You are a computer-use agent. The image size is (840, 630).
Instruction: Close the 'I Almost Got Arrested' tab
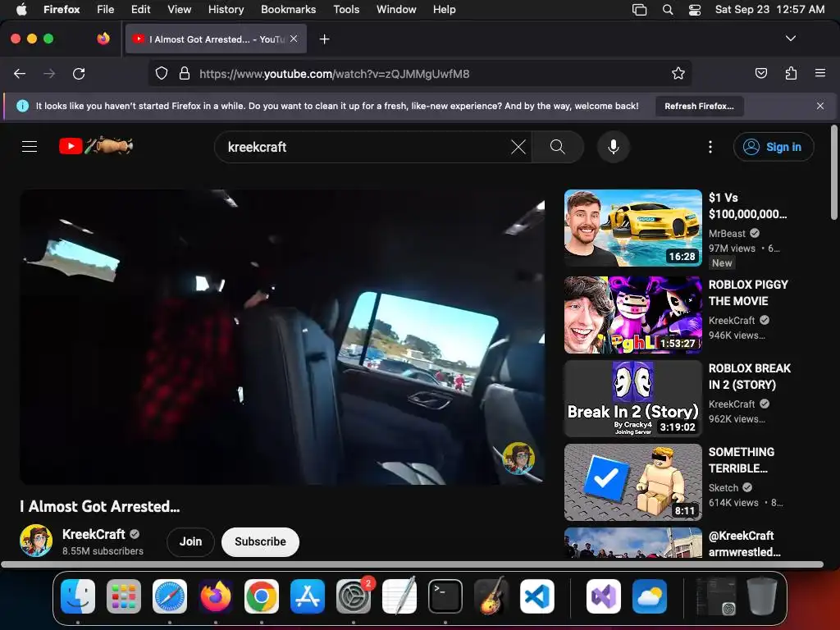[294, 39]
